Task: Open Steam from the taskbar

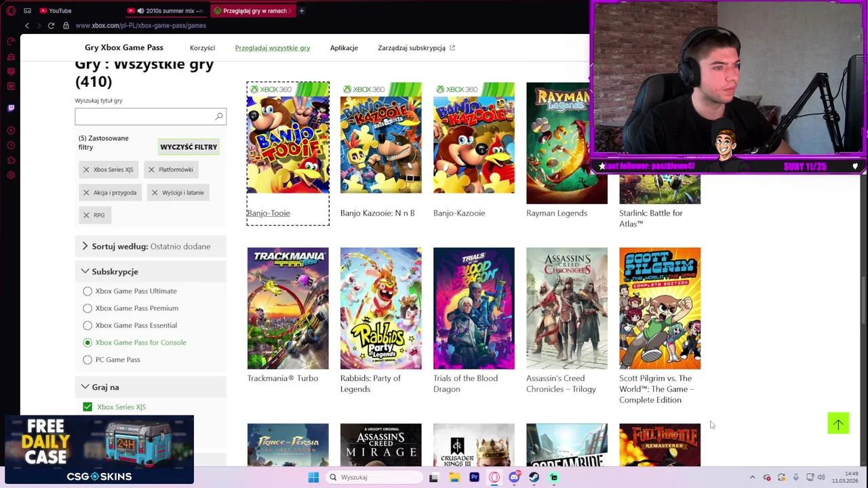Action: [x=534, y=477]
